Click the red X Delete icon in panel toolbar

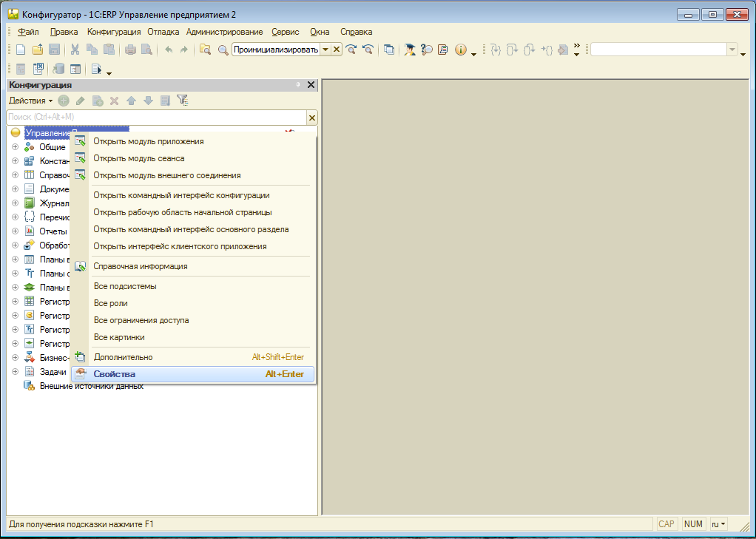[114, 101]
